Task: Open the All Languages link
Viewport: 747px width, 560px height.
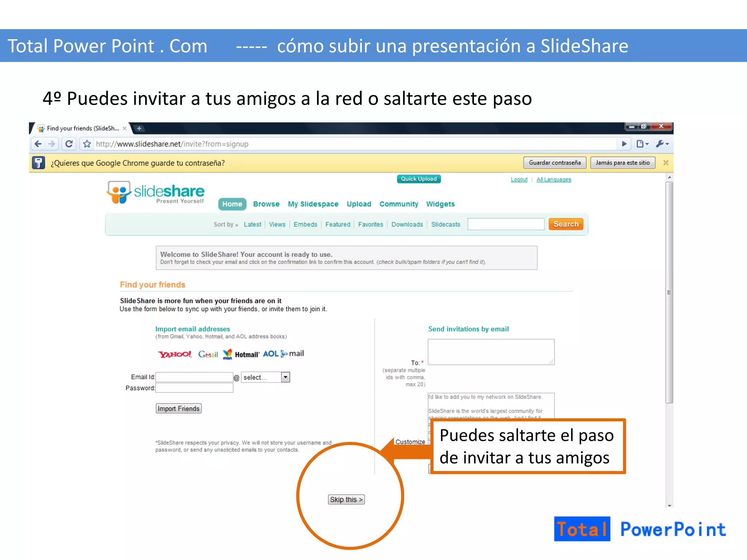Action: point(554,179)
